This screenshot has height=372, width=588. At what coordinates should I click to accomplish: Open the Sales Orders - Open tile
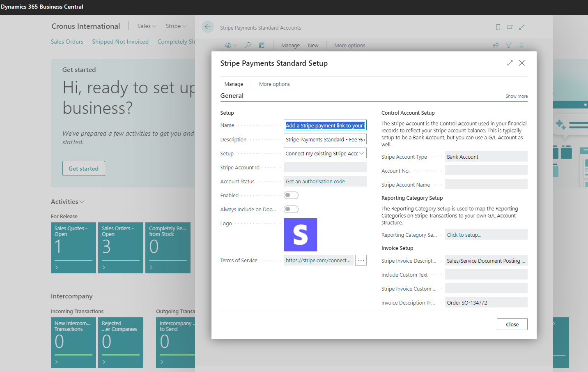(121, 248)
